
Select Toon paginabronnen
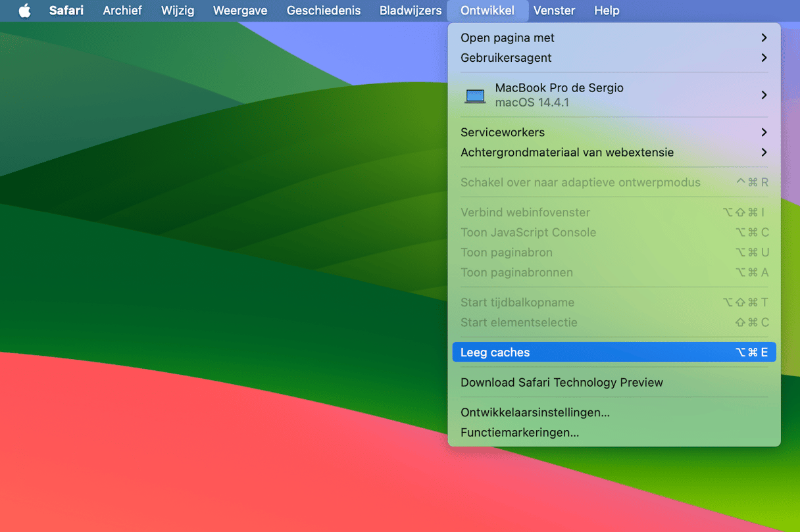(614, 273)
